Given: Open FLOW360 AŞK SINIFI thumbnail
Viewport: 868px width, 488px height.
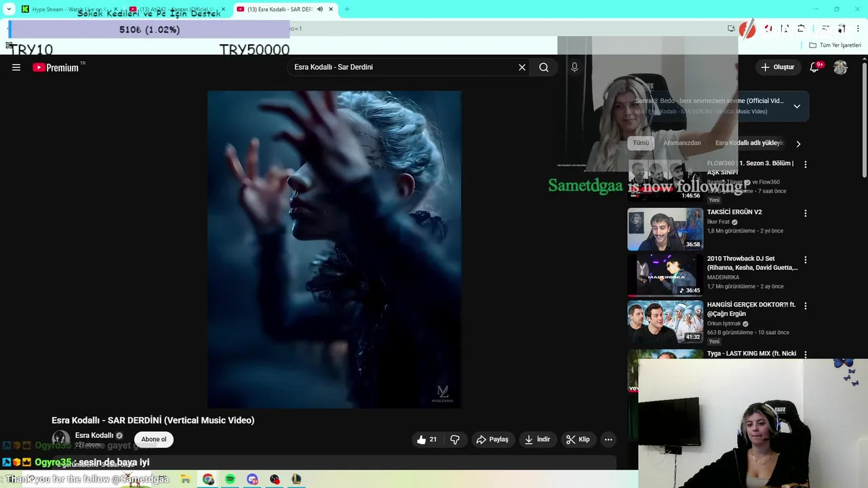Looking at the screenshot, I should (665, 180).
